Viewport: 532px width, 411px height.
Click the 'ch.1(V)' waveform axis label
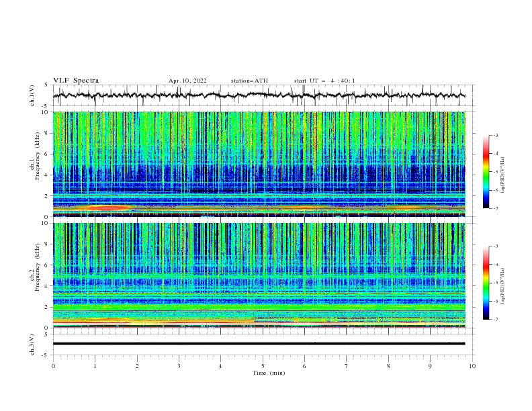point(32,95)
